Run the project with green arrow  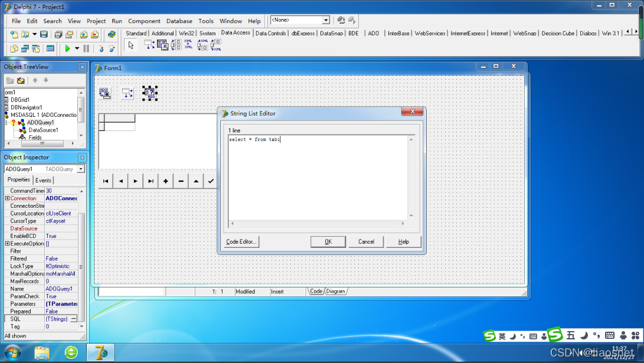tap(67, 48)
